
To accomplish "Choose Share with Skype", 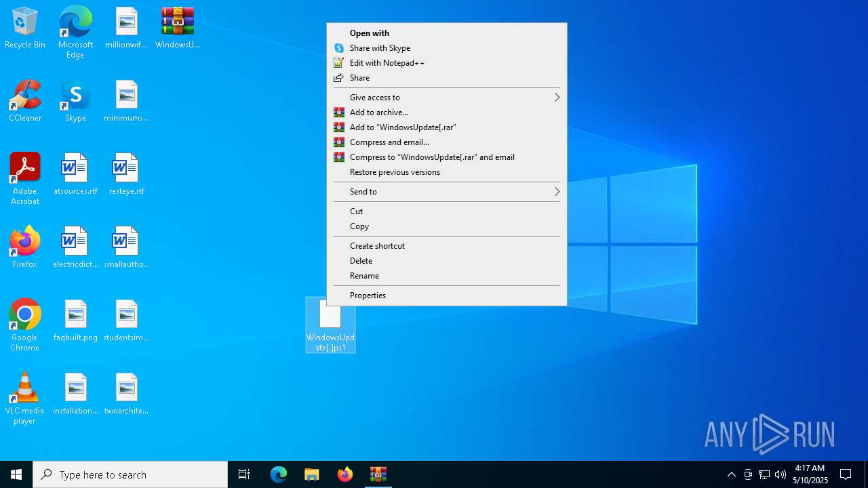I will pos(447,48).
